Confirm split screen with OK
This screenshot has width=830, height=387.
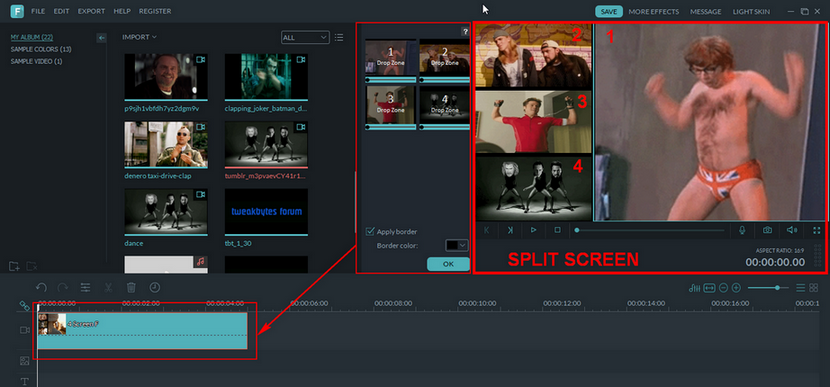coord(448,264)
